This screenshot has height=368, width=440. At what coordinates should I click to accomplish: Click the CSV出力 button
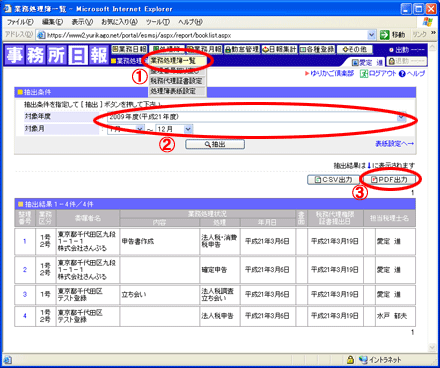333,180
